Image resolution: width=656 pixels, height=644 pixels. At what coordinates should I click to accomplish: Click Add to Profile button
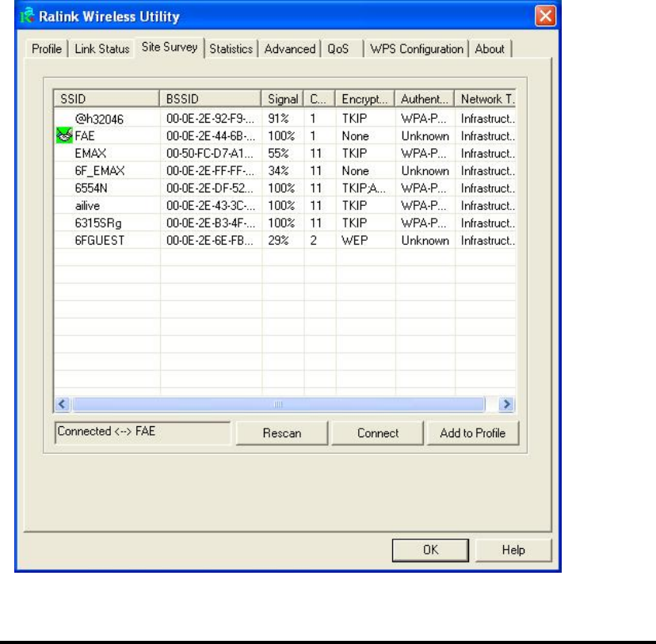473,433
